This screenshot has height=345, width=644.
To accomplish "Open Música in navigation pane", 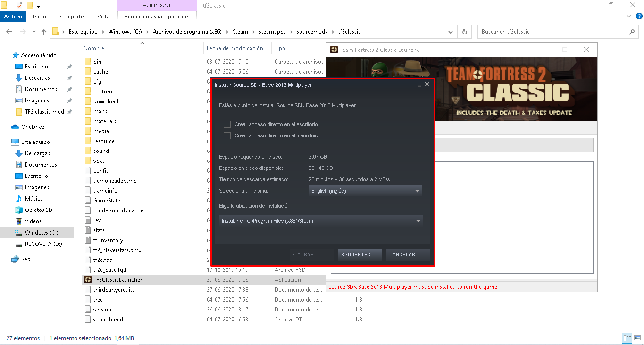I will coord(33,199).
